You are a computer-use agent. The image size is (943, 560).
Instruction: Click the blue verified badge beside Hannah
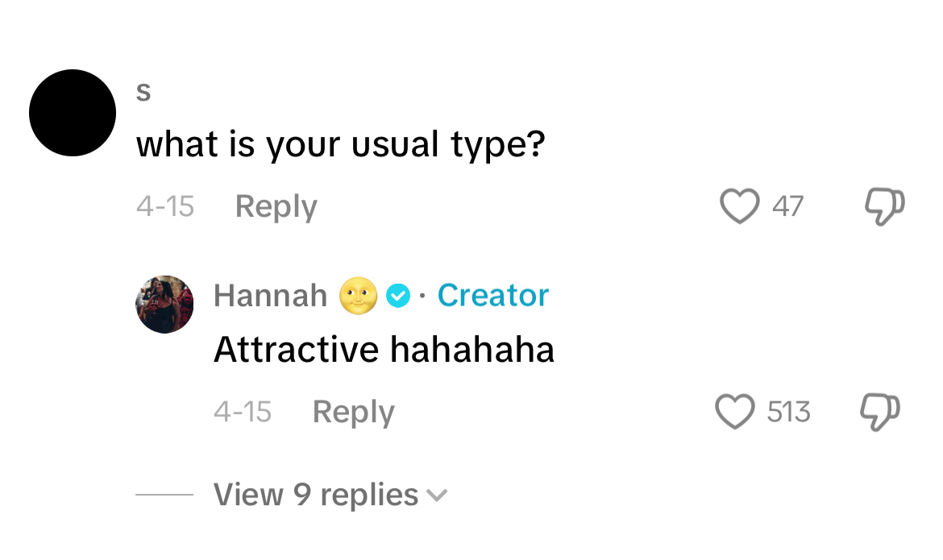[398, 296]
